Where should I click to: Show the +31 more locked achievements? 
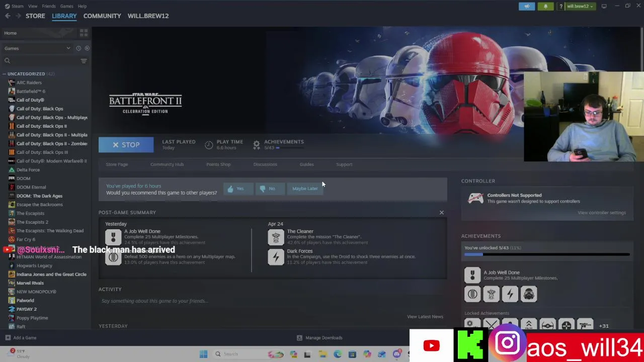(x=604, y=326)
